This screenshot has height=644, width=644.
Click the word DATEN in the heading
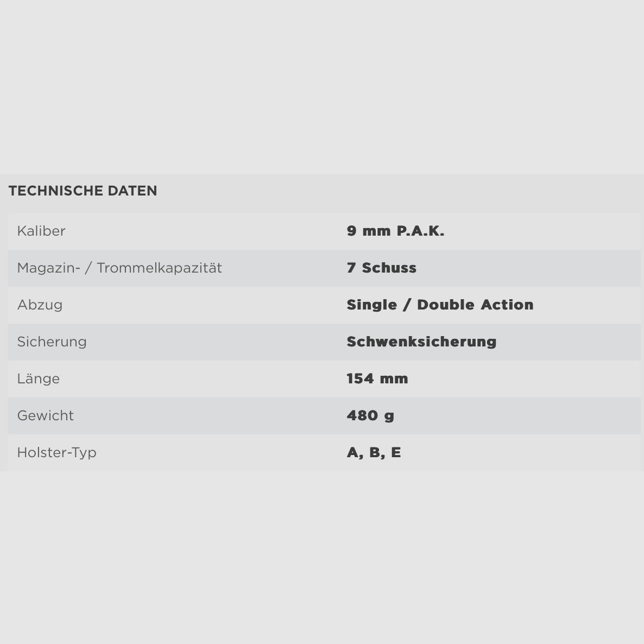(132, 191)
